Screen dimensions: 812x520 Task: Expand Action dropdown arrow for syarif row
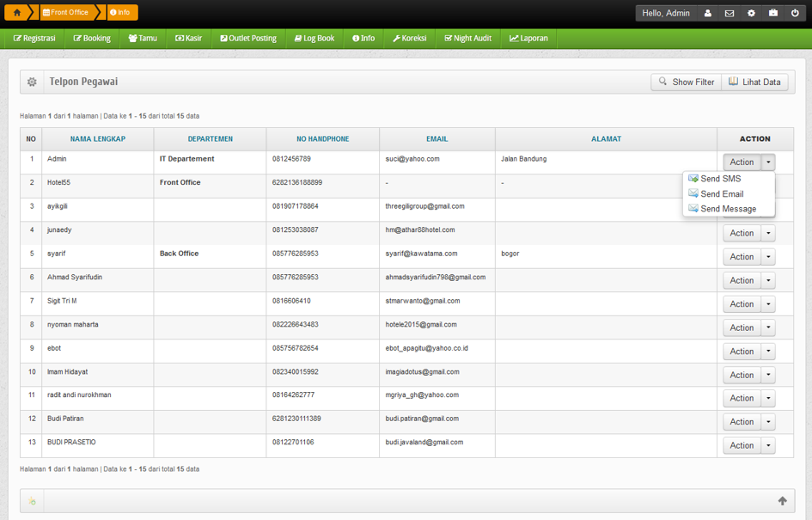pyautogui.click(x=768, y=257)
